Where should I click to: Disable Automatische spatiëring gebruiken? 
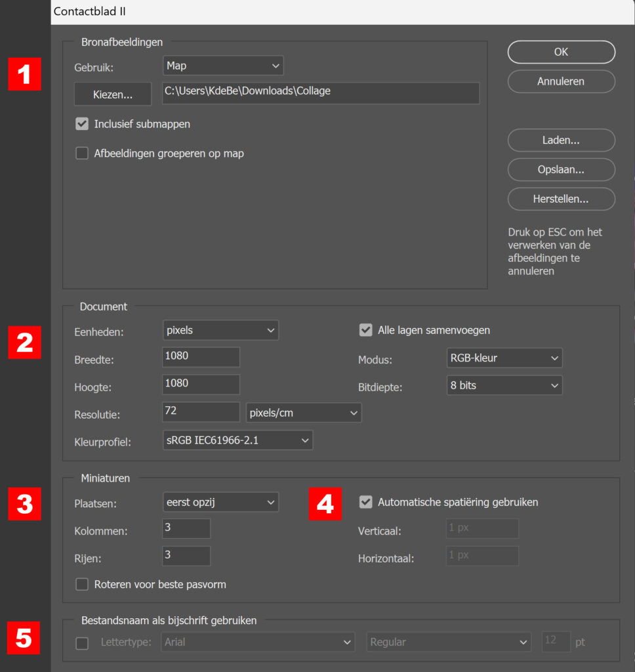click(366, 502)
